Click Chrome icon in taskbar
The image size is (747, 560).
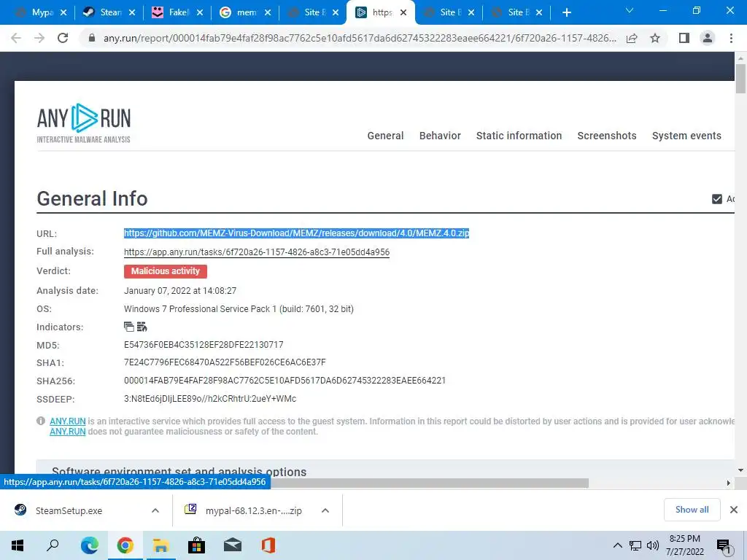(125, 545)
